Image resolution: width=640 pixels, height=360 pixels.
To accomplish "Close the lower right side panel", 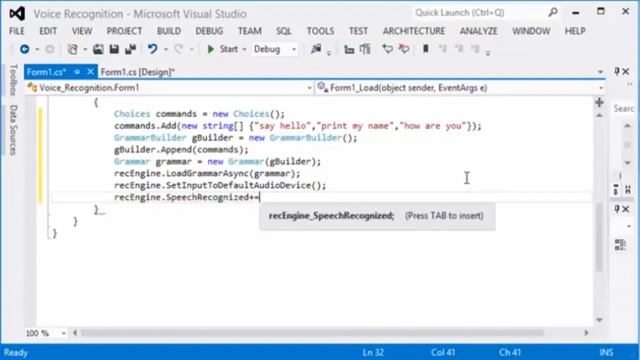I will coord(626,209).
